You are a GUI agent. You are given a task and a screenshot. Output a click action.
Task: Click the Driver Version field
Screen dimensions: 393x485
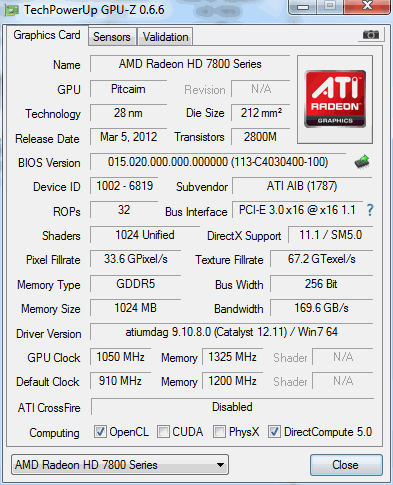point(231,332)
